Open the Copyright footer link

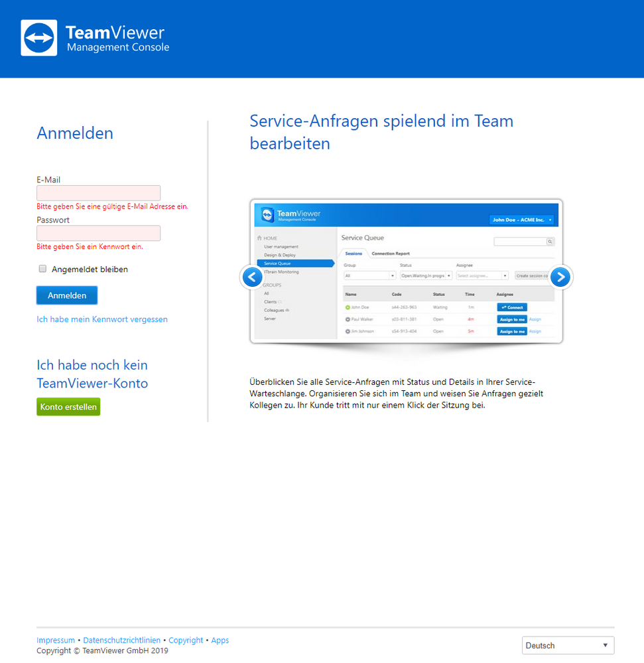[x=186, y=640]
